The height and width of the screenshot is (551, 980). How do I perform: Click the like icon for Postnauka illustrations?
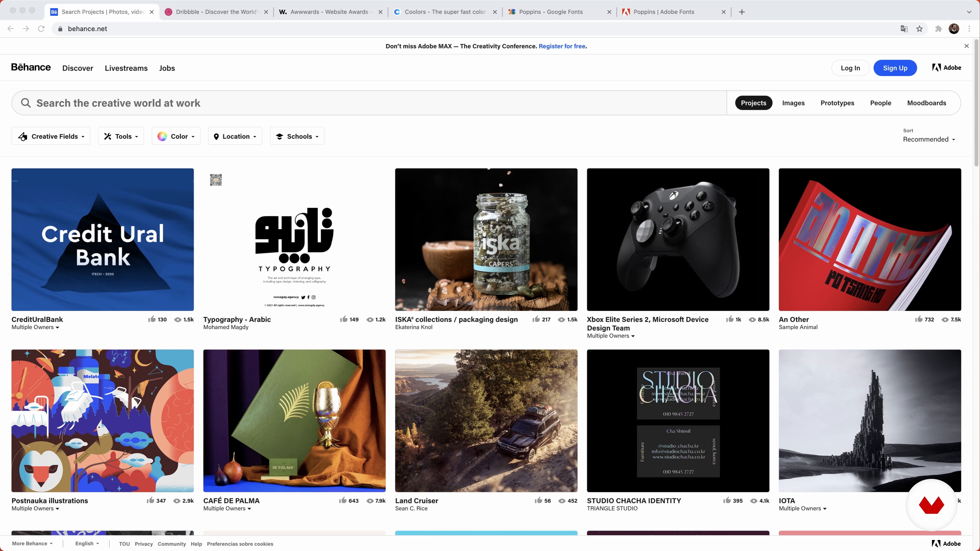151,500
